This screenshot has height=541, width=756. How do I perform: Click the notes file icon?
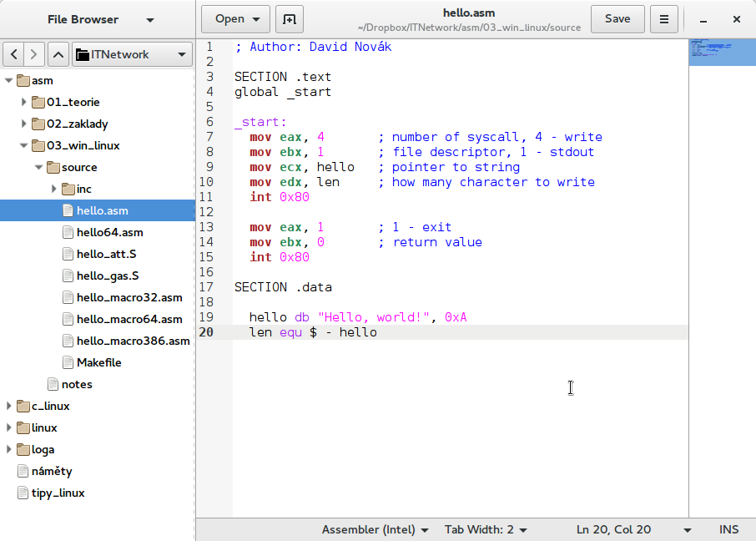pyautogui.click(x=53, y=384)
